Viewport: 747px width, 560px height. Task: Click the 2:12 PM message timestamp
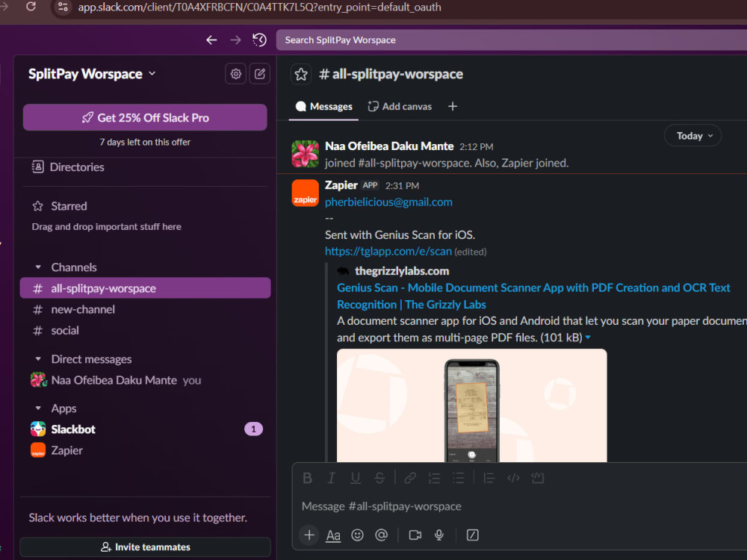477,146
